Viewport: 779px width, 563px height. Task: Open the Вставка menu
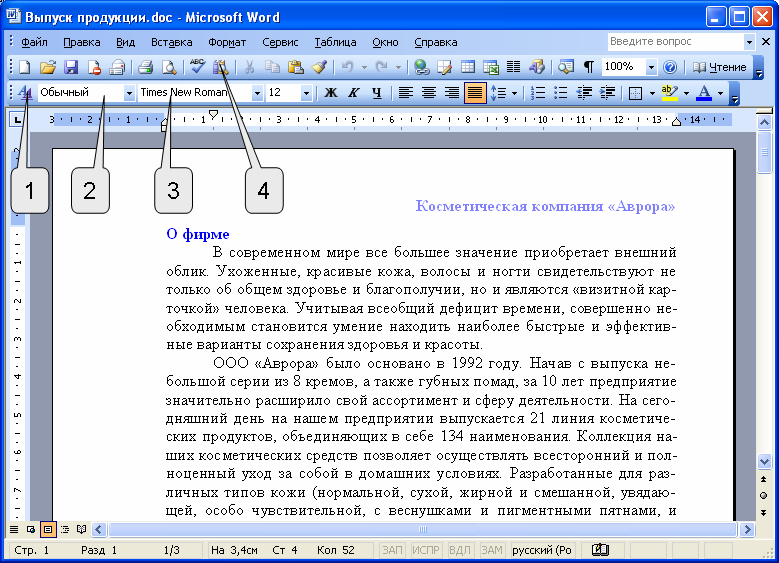point(171,42)
